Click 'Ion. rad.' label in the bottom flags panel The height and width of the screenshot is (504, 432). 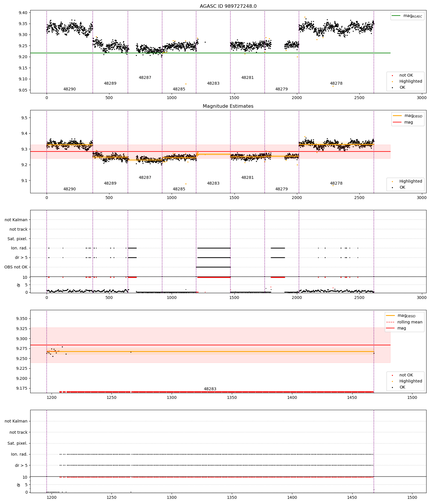pyautogui.click(x=19, y=454)
